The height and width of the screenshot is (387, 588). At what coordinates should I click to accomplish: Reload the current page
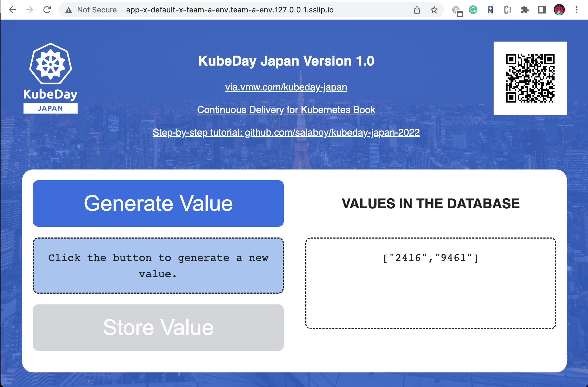coord(47,10)
